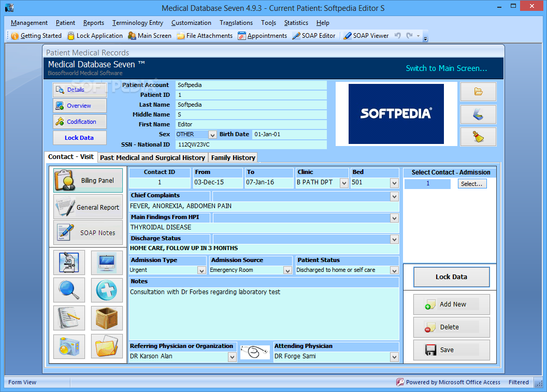
Task: Click the wooden crate box icon
Action: pyautogui.click(x=107, y=318)
